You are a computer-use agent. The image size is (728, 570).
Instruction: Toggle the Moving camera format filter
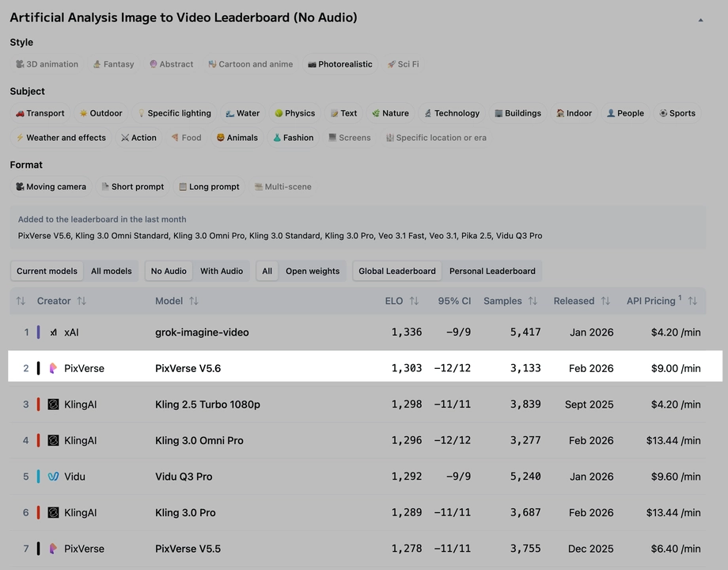(51, 187)
